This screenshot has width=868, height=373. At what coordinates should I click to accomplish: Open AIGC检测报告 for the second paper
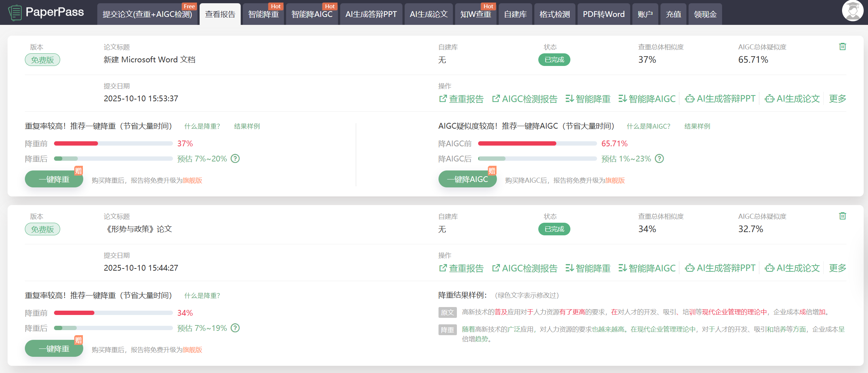[525, 268]
